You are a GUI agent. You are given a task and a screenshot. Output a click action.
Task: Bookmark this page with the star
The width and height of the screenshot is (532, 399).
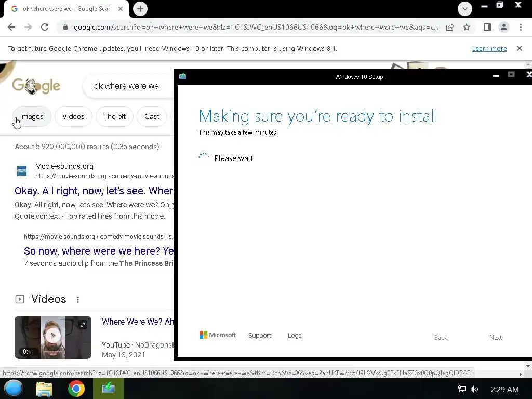(x=467, y=27)
